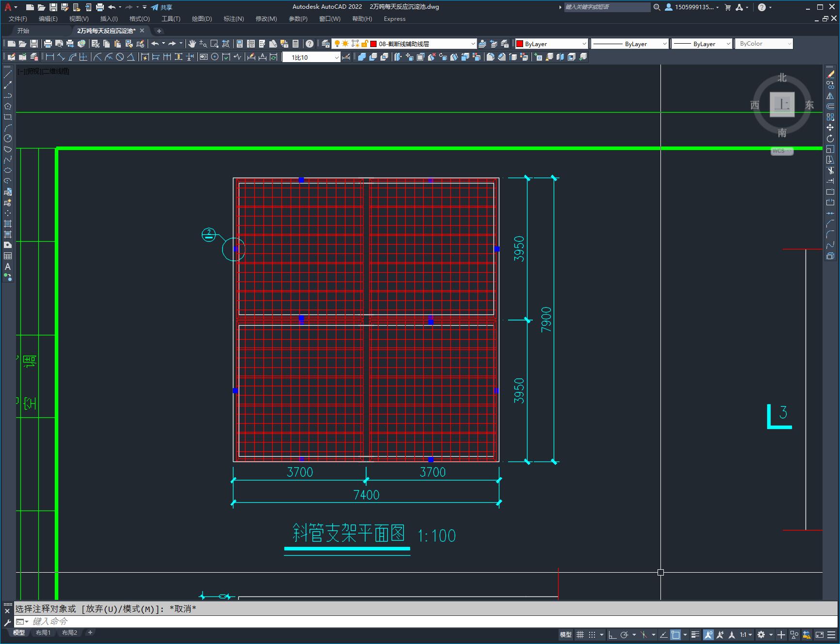Image resolution: width=840 pixels, height=644 pixels.
Task: Switch to the 布局1 layout tab
Action: click(x=43, y=632)
